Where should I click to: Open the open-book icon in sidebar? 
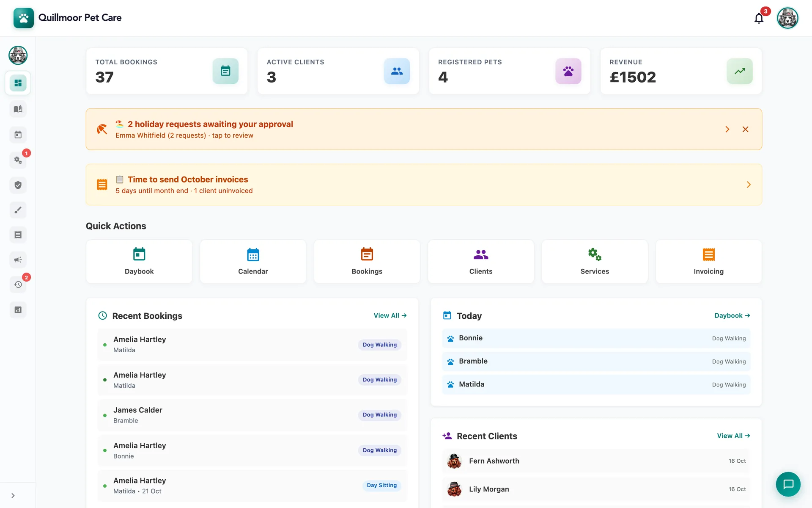[x=18, y=109]
